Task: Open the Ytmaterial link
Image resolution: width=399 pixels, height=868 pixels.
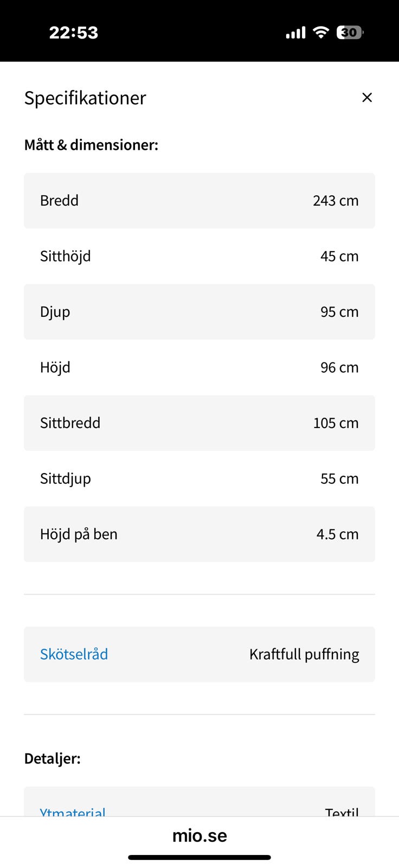Action: pos(73,812)
